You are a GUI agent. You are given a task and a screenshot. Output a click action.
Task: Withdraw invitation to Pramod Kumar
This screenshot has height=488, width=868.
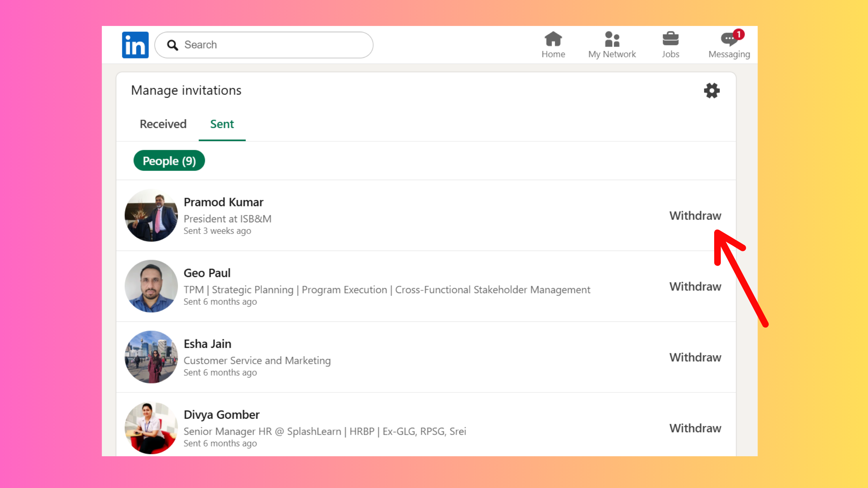coord(695,216)
